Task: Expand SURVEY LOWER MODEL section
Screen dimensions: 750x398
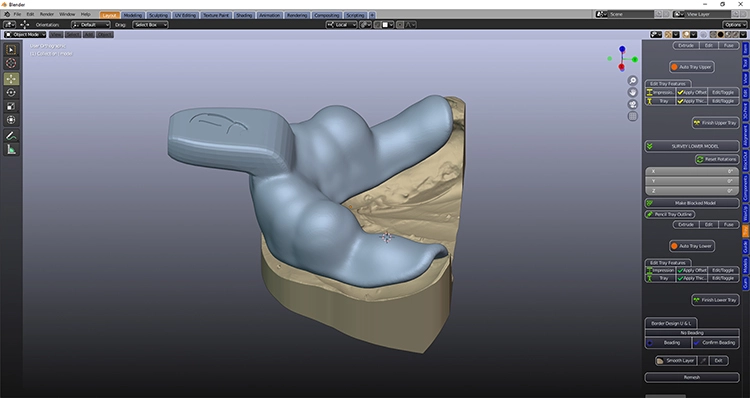Action: 692,146
